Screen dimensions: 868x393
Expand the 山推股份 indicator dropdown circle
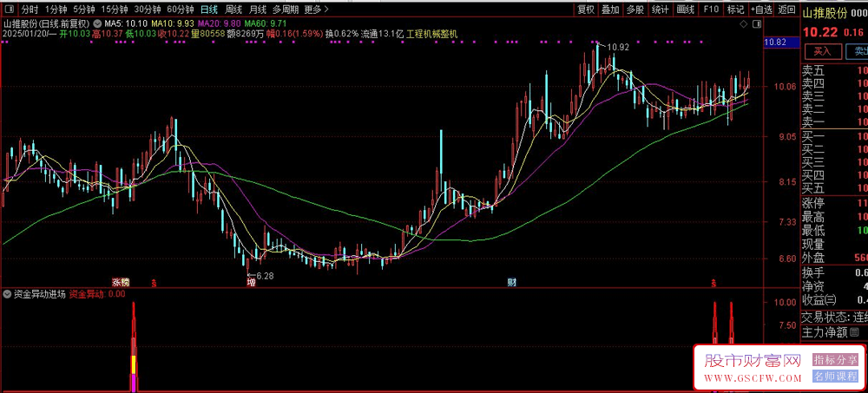97,23
